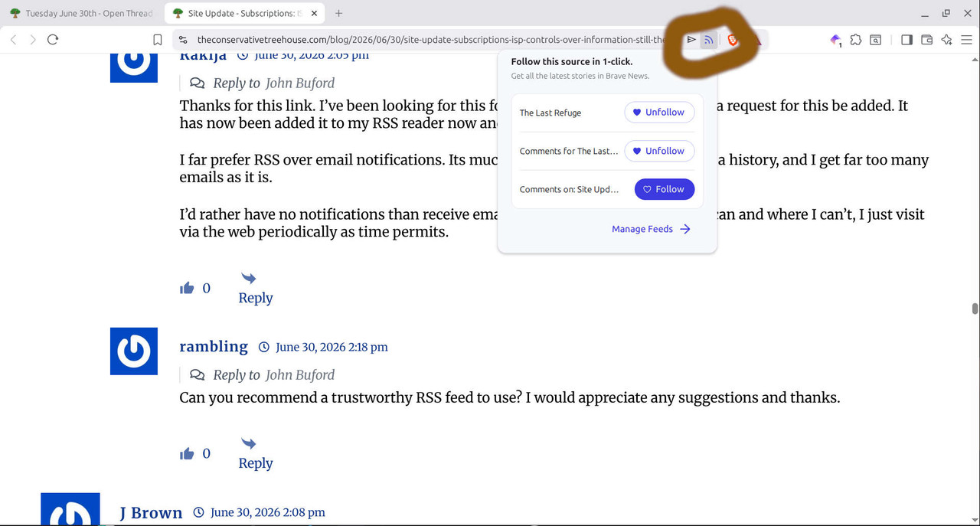
Task: Open a new tab with plus button
Action: 338,13
